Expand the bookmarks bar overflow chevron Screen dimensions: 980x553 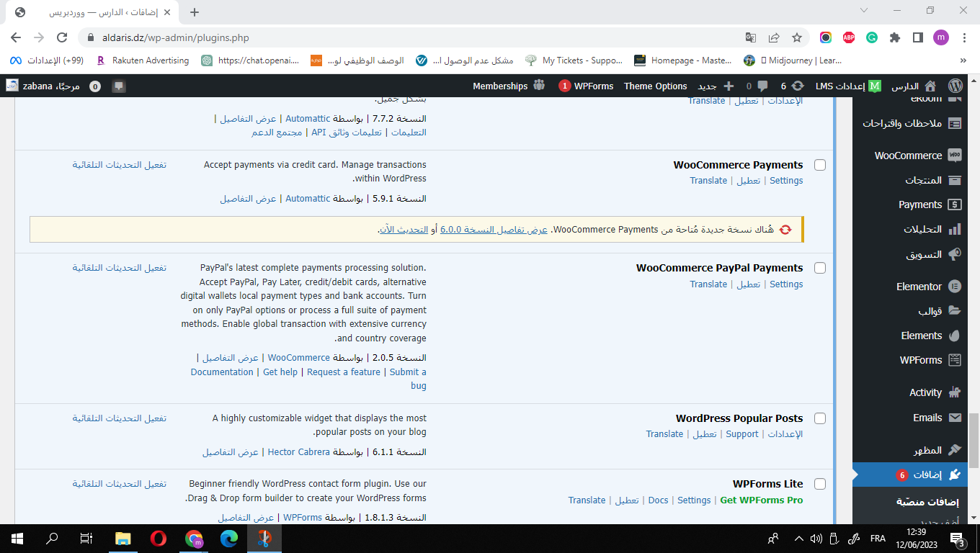coord(963,60)
